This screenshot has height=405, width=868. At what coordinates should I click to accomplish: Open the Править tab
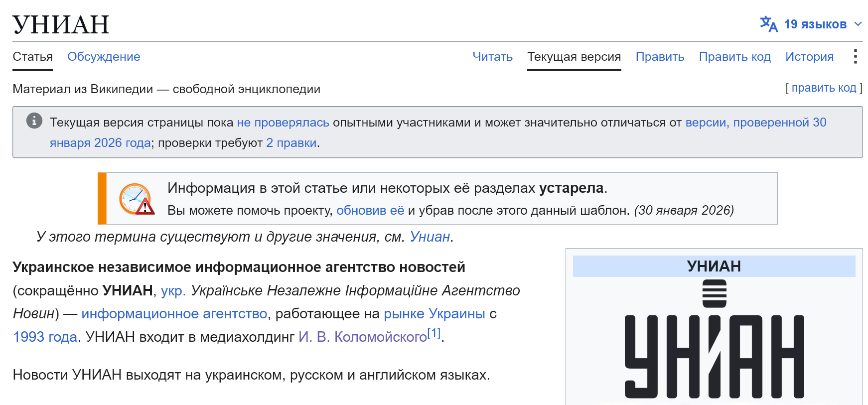(x=660, y=57)
